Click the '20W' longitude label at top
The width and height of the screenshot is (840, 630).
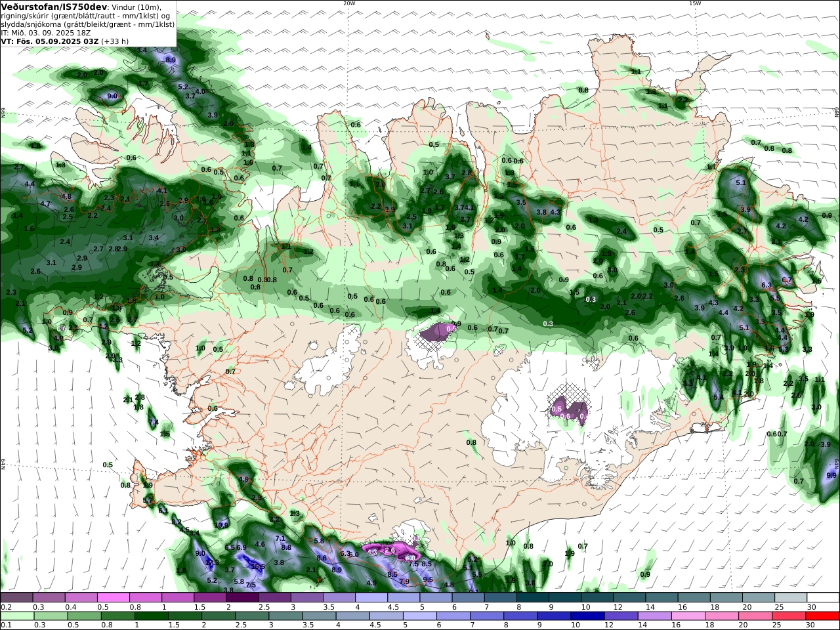pyautogui.click(x=348, y=3)
